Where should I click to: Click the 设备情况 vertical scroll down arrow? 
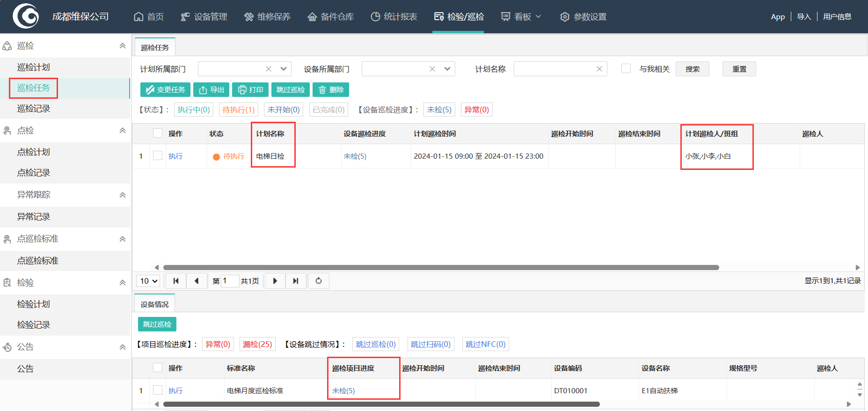tap(860, 395)
